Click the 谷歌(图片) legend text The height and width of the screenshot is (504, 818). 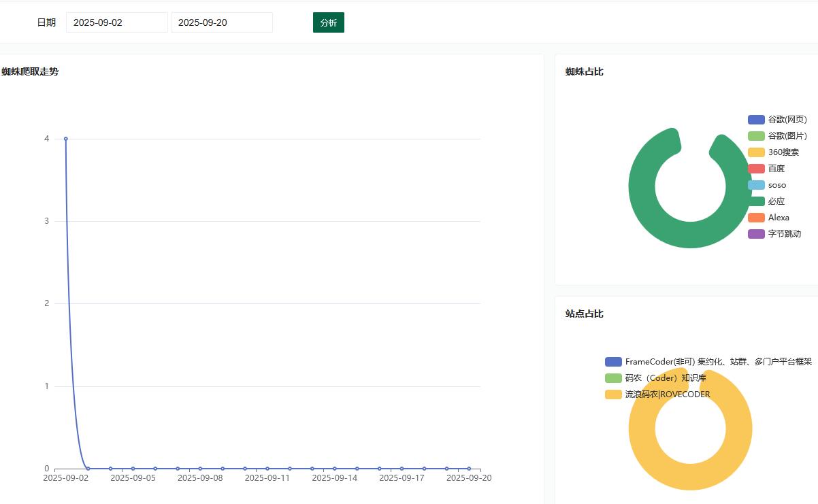[787, 136]
